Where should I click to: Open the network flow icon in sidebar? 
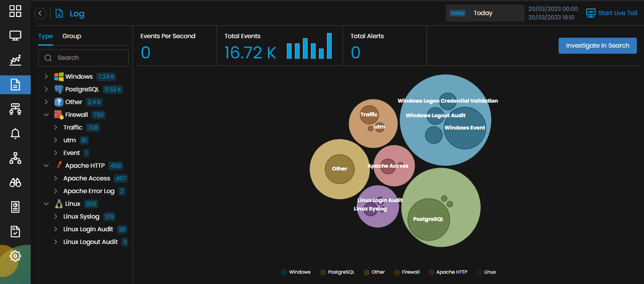[15, 109]
